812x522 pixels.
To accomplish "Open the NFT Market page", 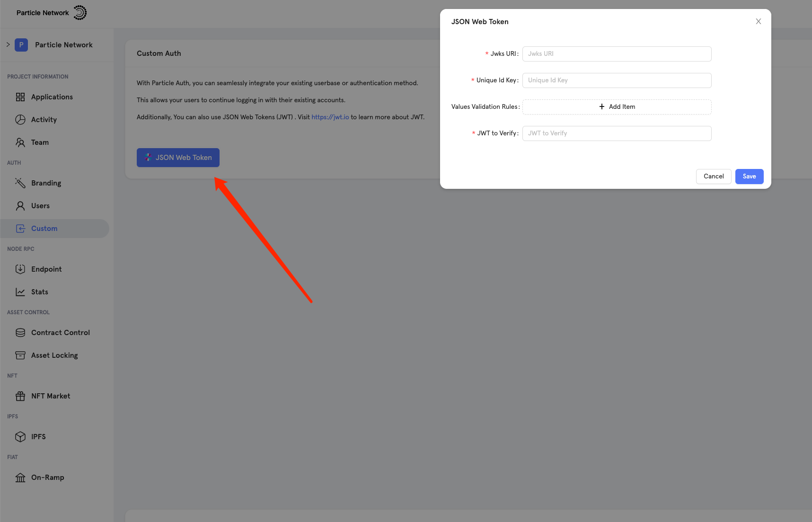I will click(x=55, y=396).
